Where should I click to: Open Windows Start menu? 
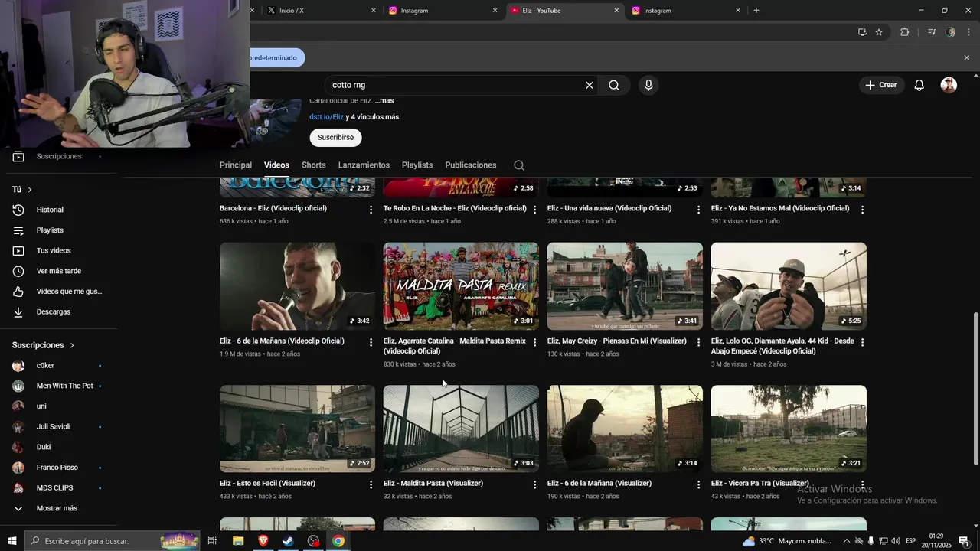click(x=12, y=541)
